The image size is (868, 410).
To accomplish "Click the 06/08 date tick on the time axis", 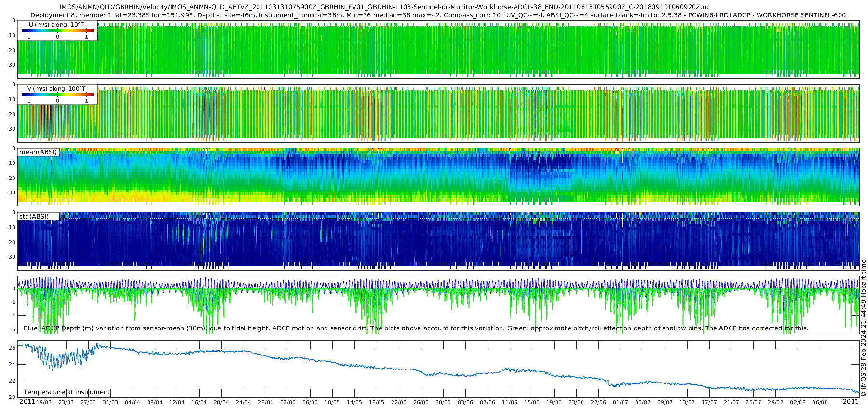I will tap(820, 402).
